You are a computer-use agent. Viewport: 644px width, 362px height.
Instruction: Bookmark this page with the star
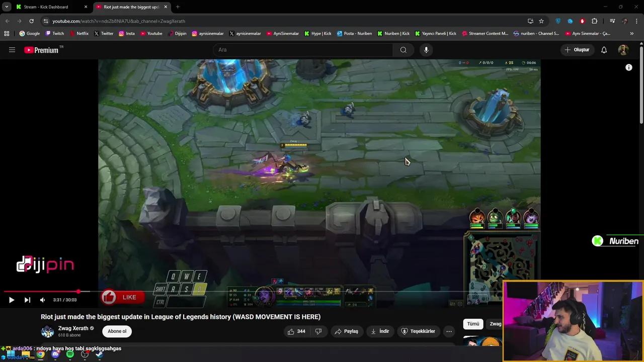point(541,21)
